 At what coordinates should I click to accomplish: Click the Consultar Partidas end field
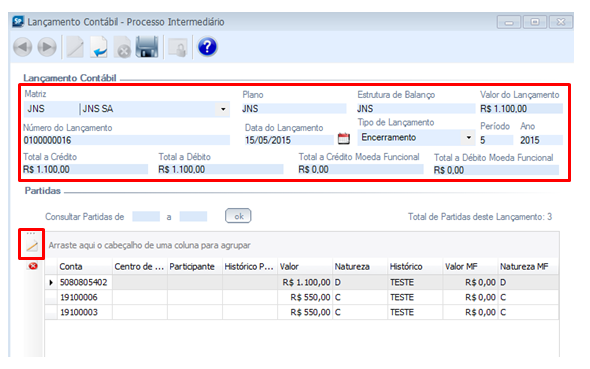pos(193,217)
